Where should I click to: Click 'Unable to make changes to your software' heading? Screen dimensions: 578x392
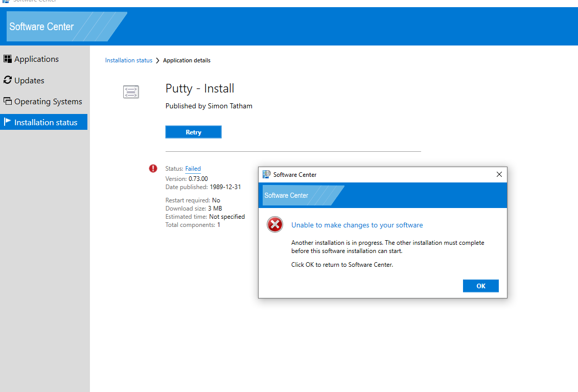click(x=357, y=225)
